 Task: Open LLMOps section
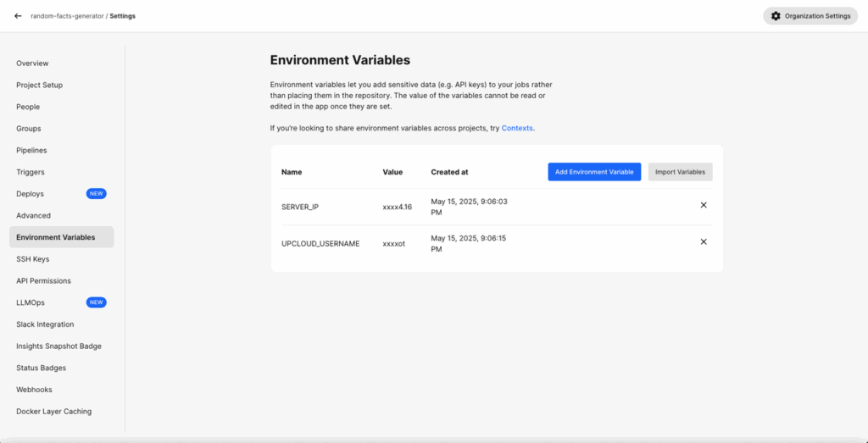point(31,302)
